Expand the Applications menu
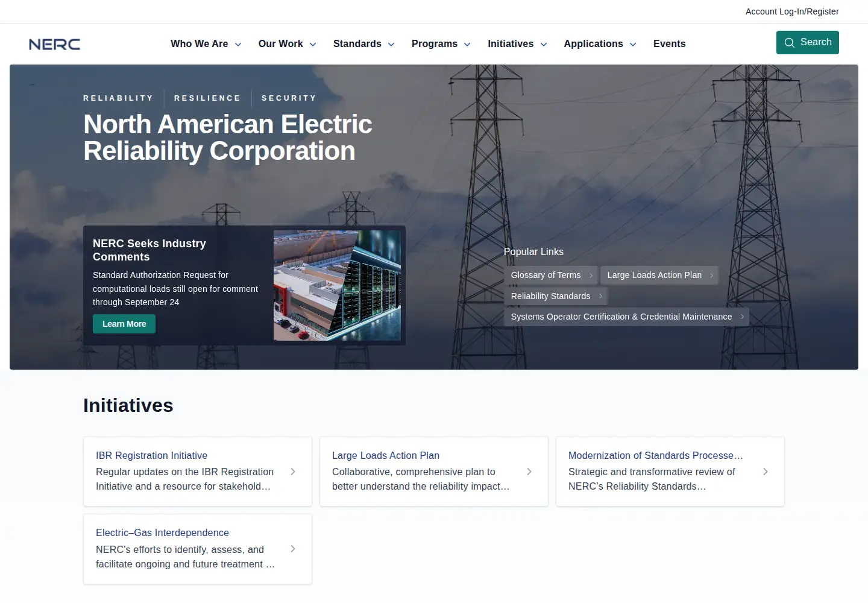868x603 pixels. 600,44
